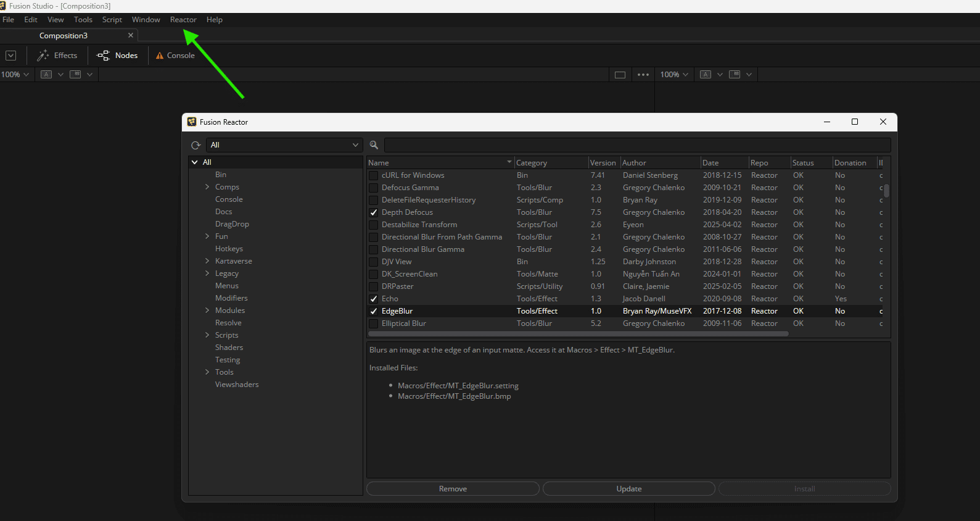The height and width of the screenshot is (521, 980).
Task: Click the Reactor search magnifier icon
Action: (x=374, y=145)
